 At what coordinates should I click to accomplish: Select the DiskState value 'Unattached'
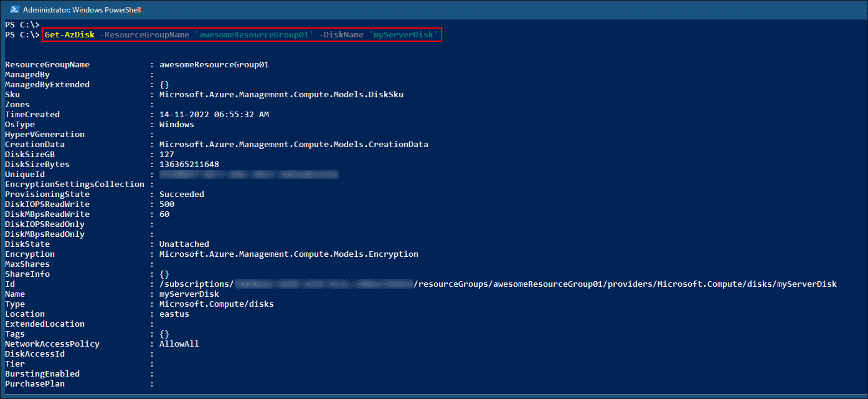(x=184, y=244)
